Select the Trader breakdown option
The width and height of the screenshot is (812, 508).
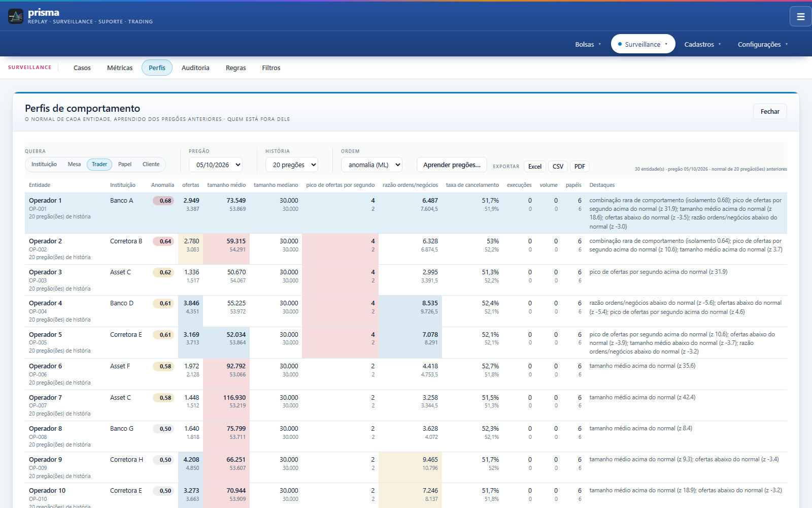pyautogui.click(x=99, y=165)
